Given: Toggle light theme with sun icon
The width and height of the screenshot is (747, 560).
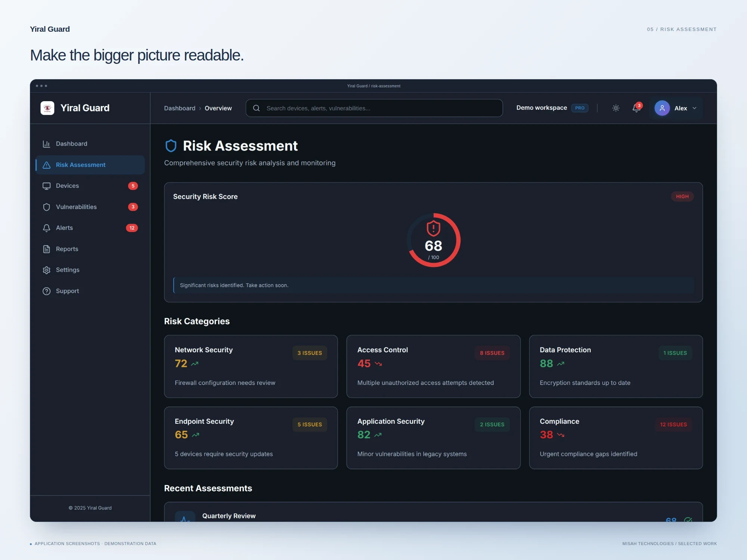Looking at the screenshot, I should (616, 108).
